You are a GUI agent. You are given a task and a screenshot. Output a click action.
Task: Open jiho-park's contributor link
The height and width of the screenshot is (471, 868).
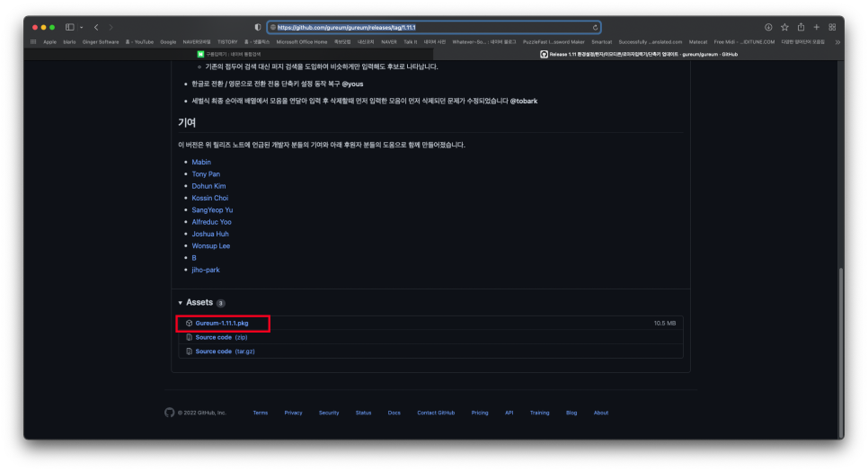point(206,270)
